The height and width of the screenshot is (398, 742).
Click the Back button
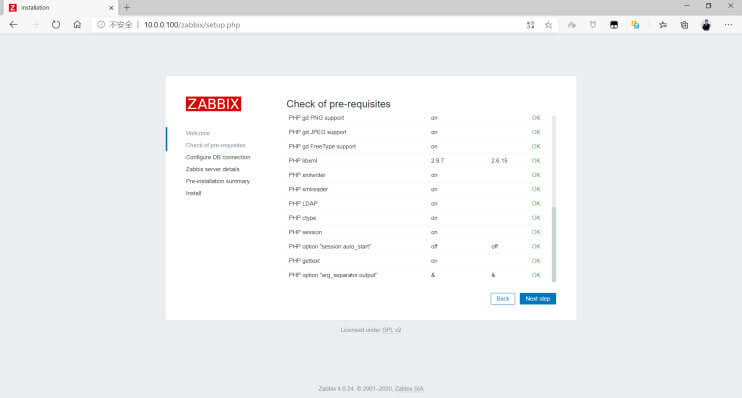(503, 299)
